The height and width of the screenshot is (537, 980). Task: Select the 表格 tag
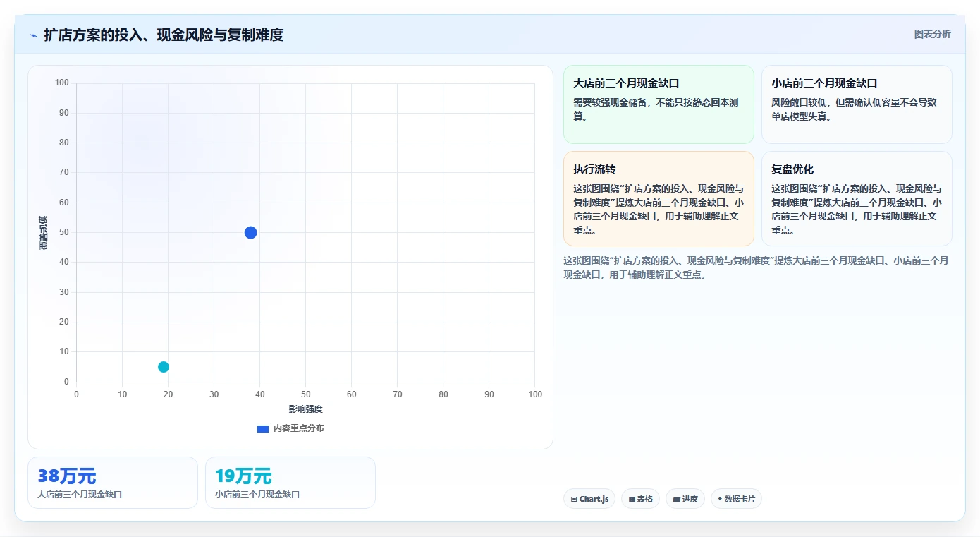click(x=640, y=499)
